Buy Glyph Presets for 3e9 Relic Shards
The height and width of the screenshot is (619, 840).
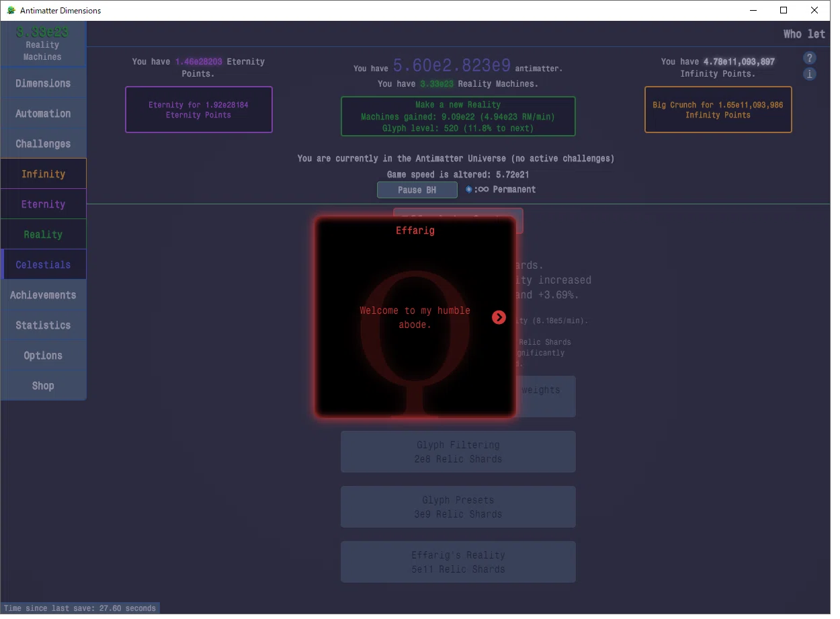[x=458, y=507]
